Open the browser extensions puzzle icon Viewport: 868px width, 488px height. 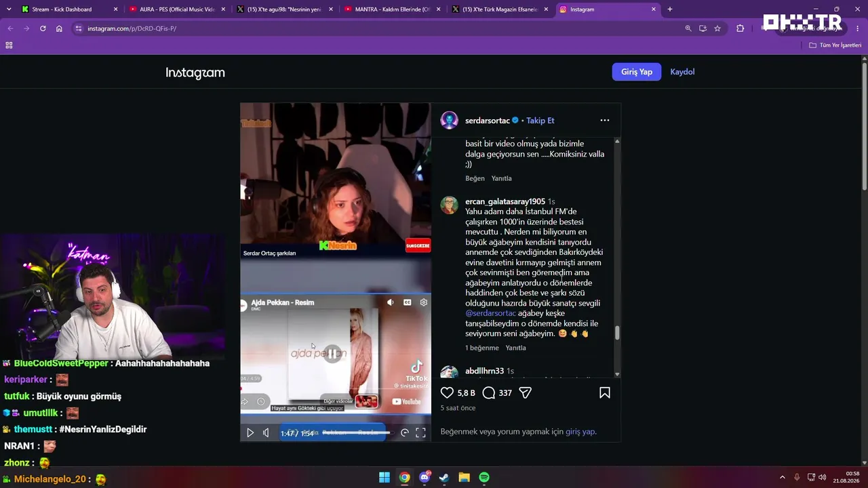click(x=740, y=28)
